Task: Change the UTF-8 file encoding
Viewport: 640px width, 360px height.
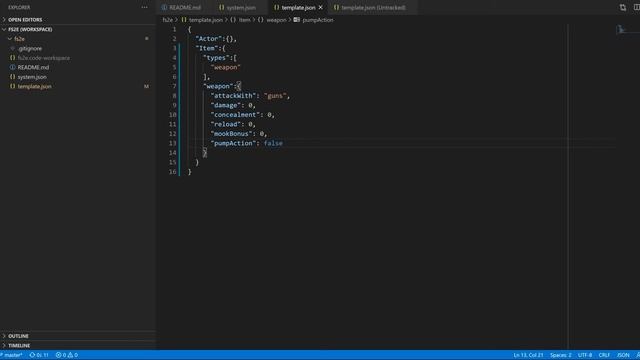Action: pyautogui.click(x=584, y=355)
